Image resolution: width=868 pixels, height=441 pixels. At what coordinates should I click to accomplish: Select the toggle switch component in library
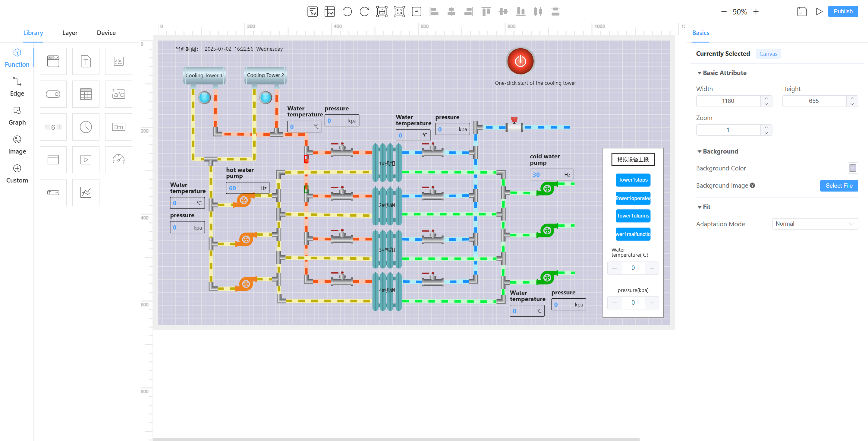click(x=53, y=94)
